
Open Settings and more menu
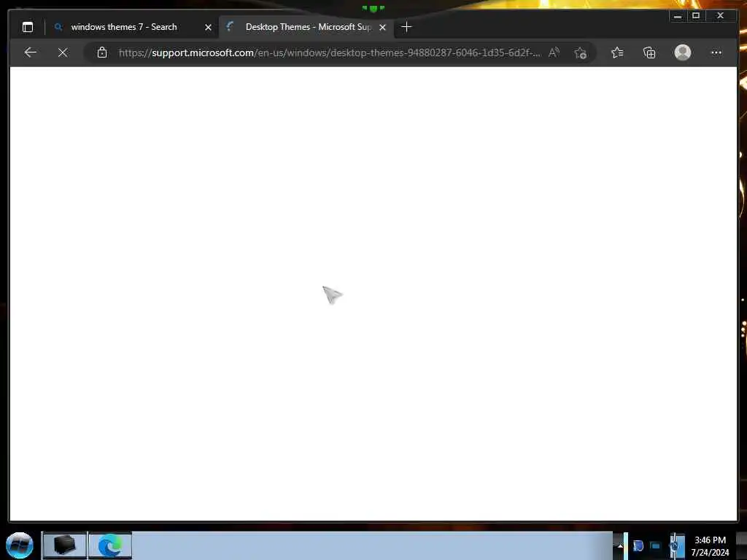coord(716,52)
